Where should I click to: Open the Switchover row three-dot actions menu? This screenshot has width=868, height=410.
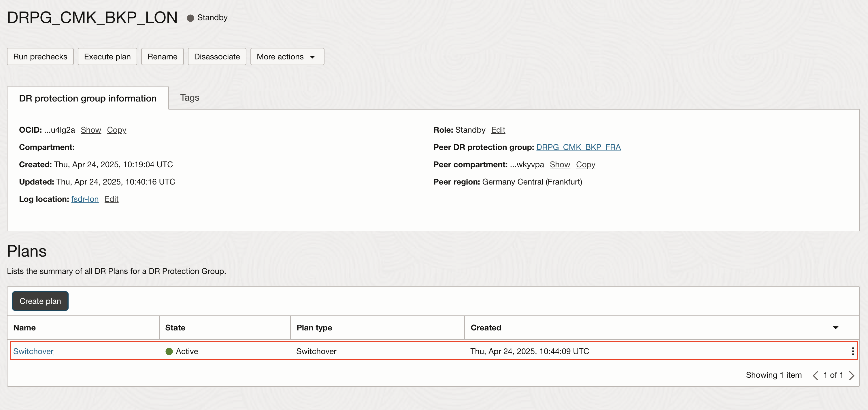pos(852,351)
